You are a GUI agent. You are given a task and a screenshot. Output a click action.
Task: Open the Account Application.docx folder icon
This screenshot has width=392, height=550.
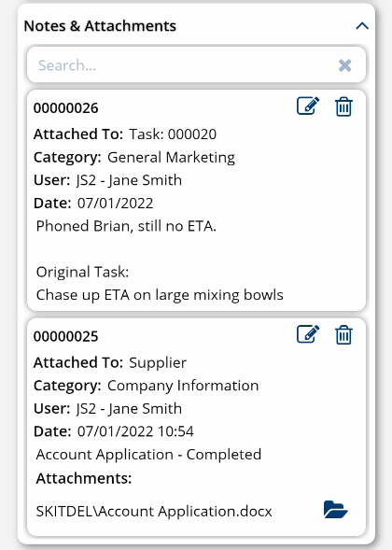[x=335, y=509]
